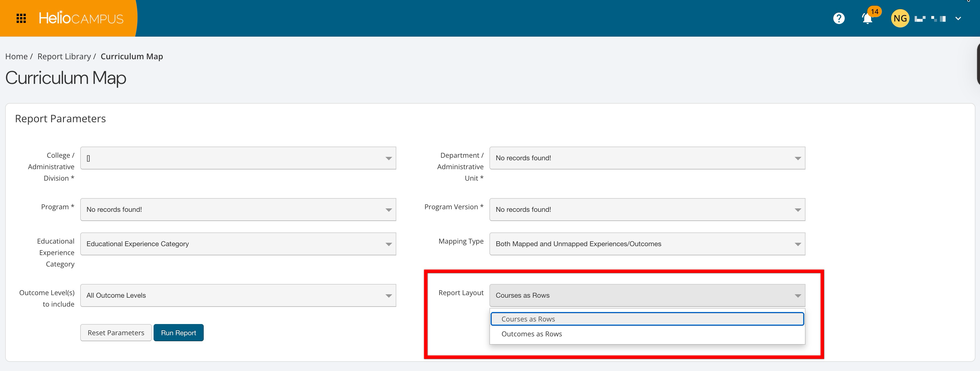Open Department / Administrative Unit dropdown

click(647, 158)
